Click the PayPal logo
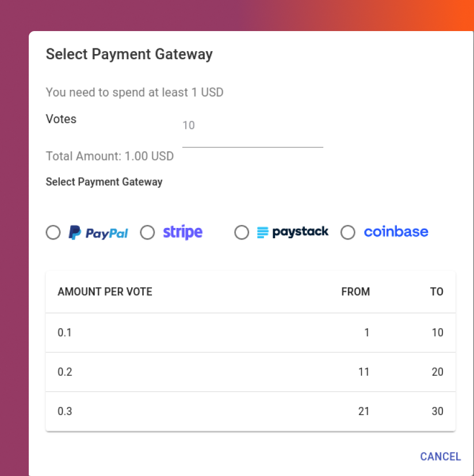Screen dimensions: 474x476 click(x=98, y=233)
